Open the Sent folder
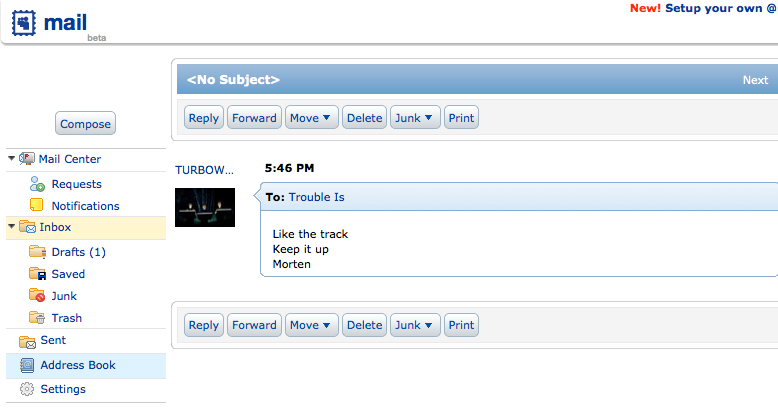This screenshot has height=417, width=778. click(x=52, y=341)
